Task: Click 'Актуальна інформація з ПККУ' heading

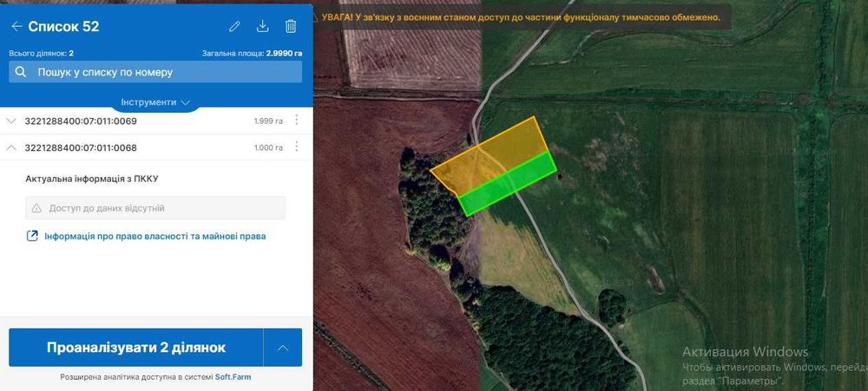Action: pyautogui.click(x=93, y=179)
